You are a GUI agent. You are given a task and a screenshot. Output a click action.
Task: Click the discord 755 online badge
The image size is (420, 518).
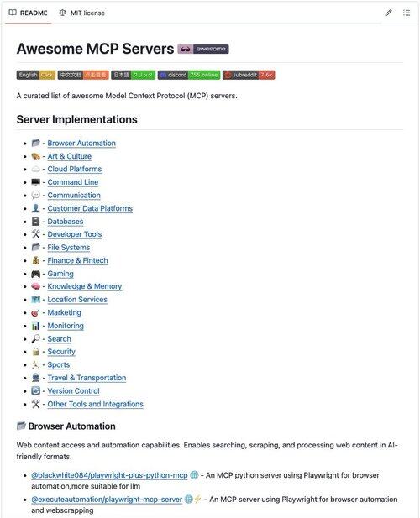point(189,75)
